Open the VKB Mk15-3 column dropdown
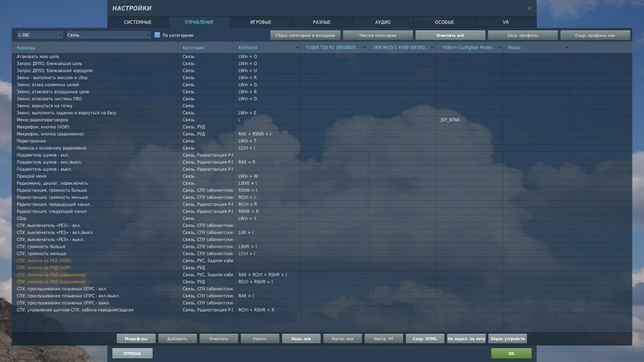This screenshot has height=362, width=644. pos(431,48)
